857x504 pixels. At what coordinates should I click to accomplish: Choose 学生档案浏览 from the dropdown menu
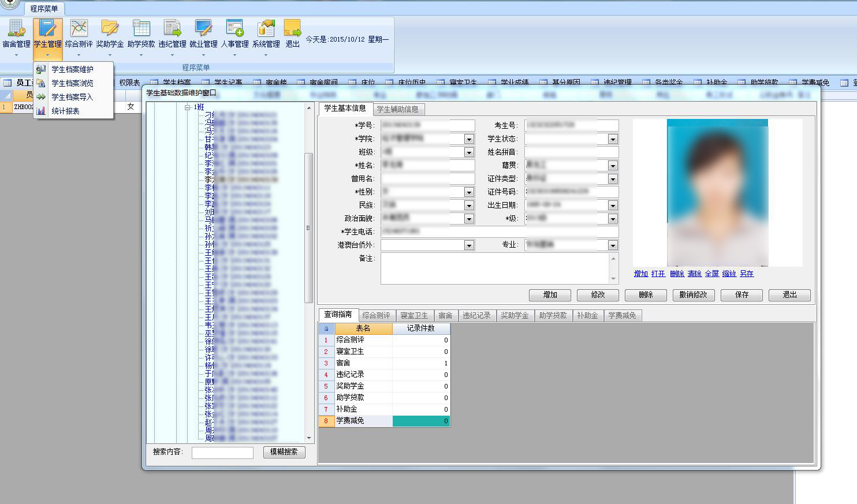coord(72,83)
